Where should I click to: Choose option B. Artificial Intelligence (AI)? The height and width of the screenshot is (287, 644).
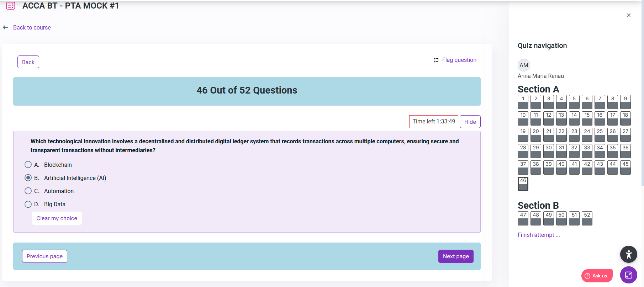coord(28,178)
